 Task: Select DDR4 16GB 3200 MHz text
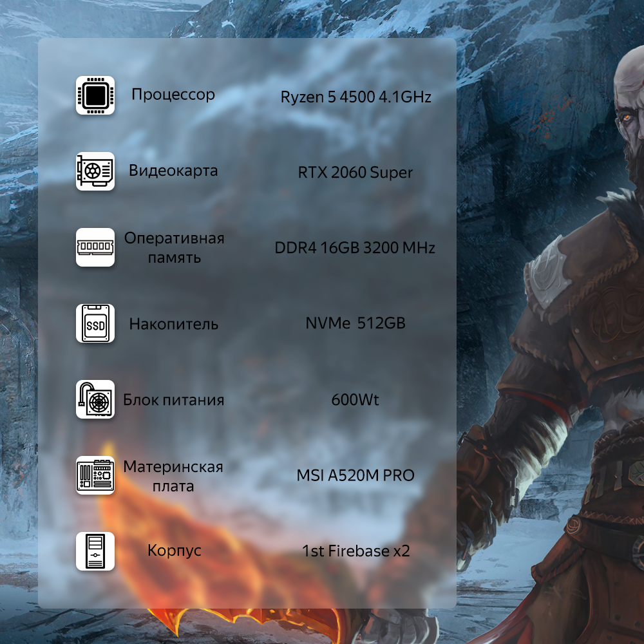point(355,248)
